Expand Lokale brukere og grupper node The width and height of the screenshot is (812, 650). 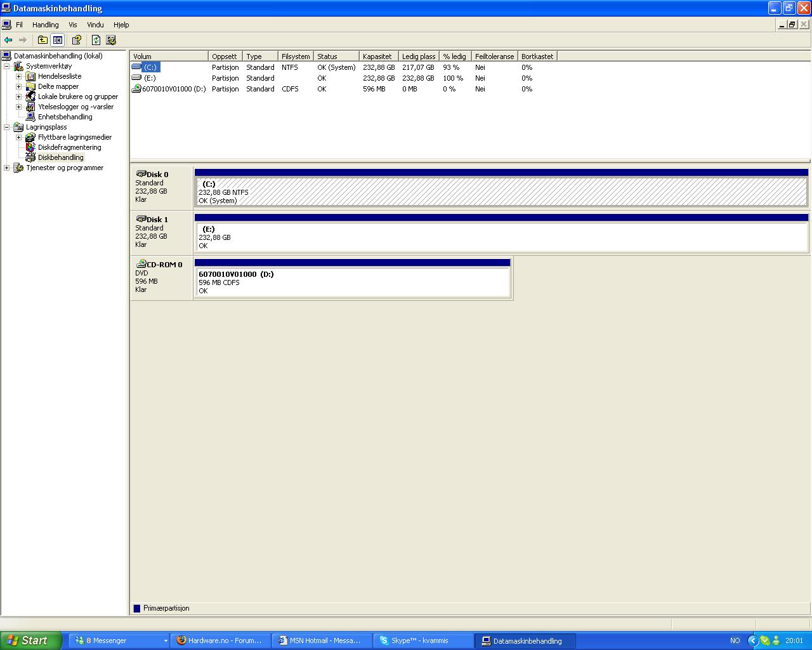coord(19,96)
